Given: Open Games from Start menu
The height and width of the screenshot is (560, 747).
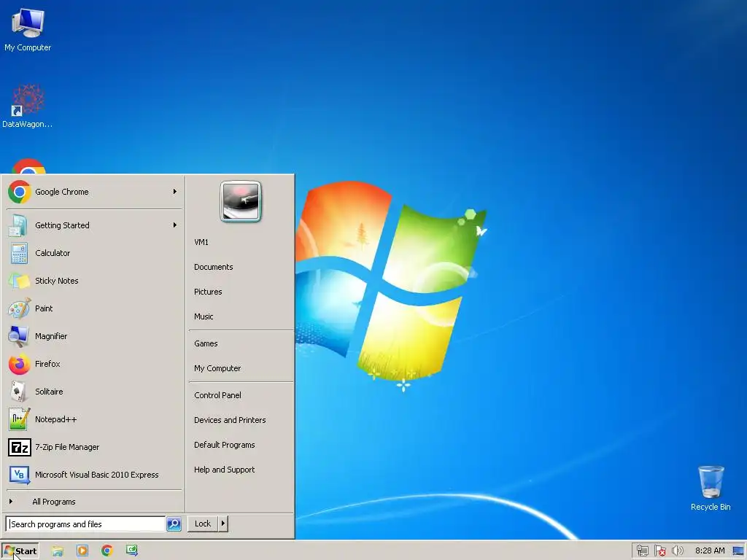Looking at the screenshot, I should (205, 343).
